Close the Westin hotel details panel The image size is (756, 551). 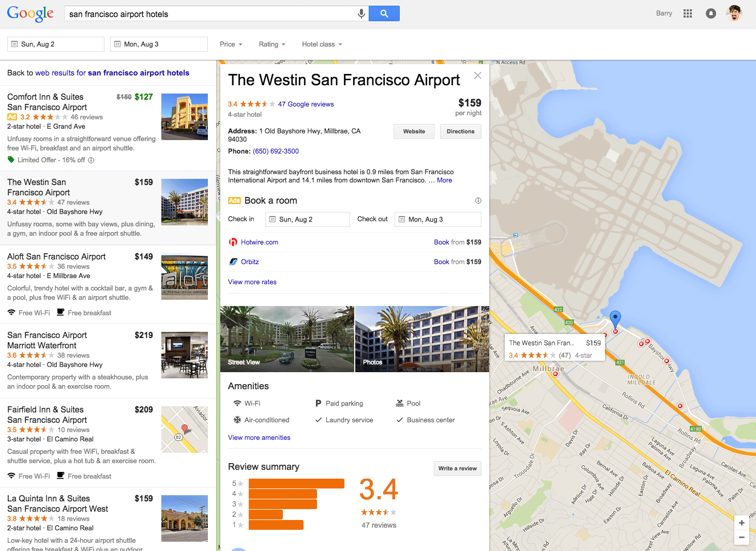(477, 75)
